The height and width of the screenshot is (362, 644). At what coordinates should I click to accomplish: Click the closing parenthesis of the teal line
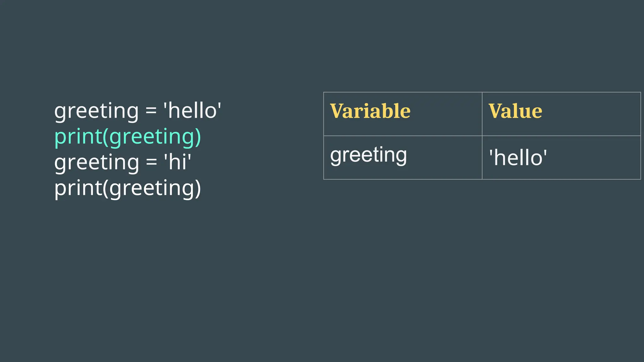(198, 137)
